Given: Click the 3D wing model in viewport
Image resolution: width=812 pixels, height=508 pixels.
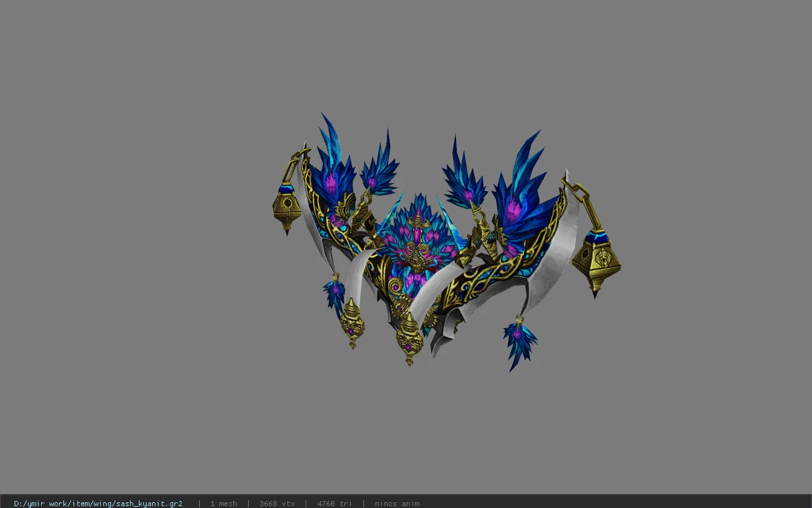Looking at the screenshot, I should click(x=447, y=243).
